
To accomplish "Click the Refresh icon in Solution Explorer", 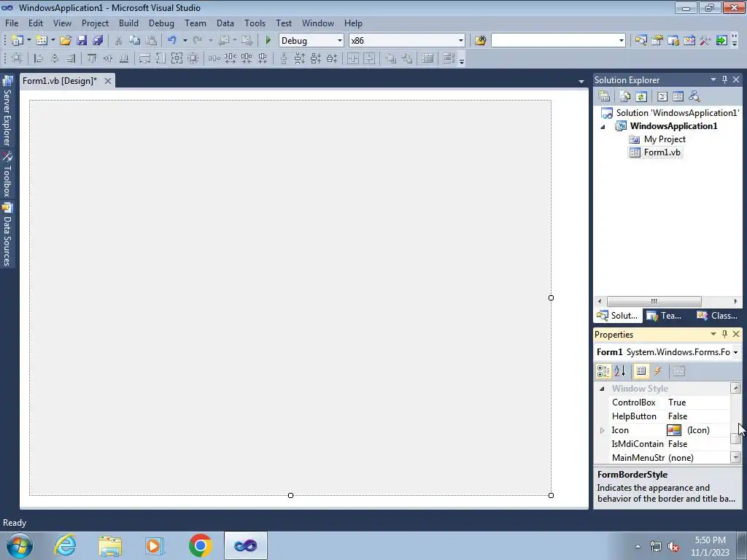I will (x=641, y=97).
